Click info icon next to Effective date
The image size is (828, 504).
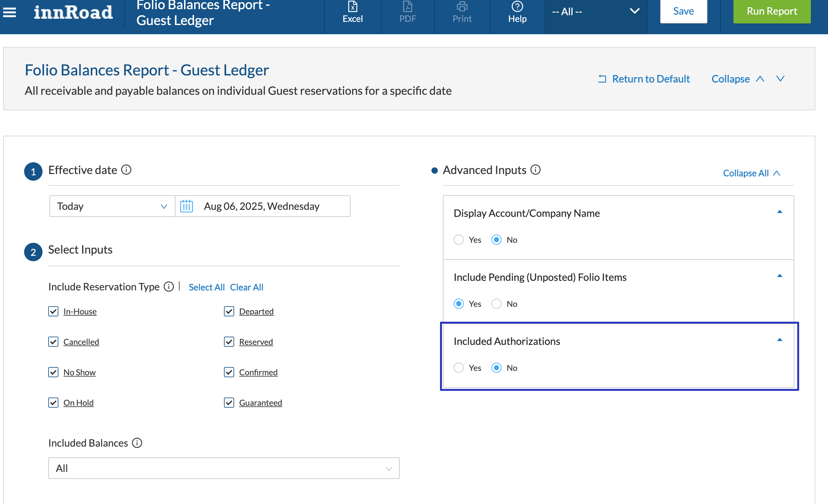click(x=126, y=170)
